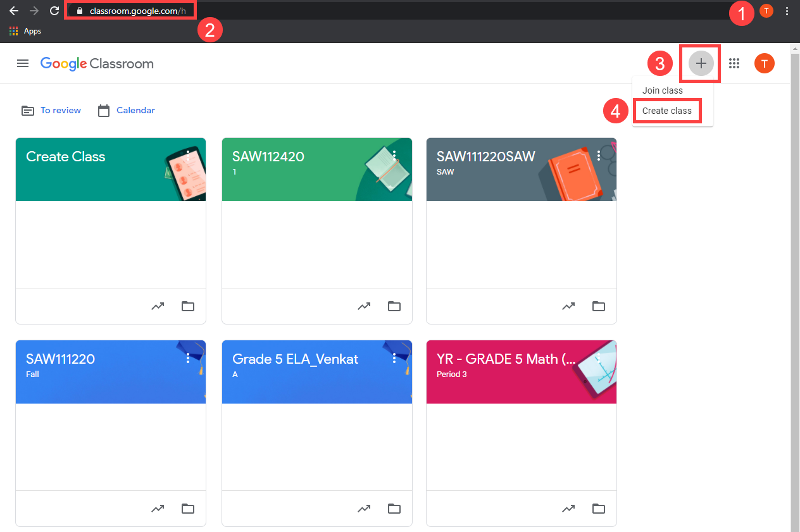Open the YR - GRADE 5 Math class
This screenshot has height=532, width=800.
coord(506,359)
